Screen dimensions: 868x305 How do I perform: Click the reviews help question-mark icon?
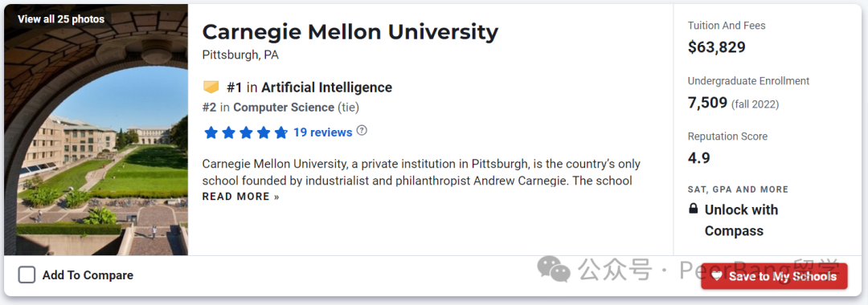coord(362,131)
